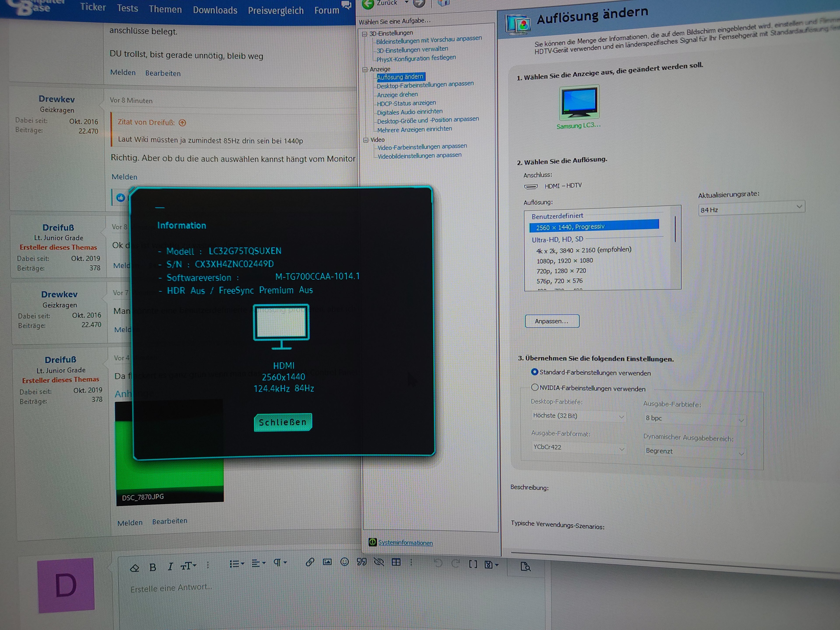Click the Bold formatting icon in editor
840x630 pixels.
(153, 567)
